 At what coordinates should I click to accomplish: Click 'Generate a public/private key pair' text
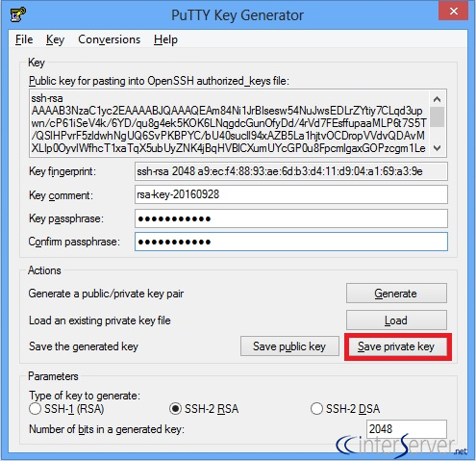pyautogui.click(x=106, y=294)
